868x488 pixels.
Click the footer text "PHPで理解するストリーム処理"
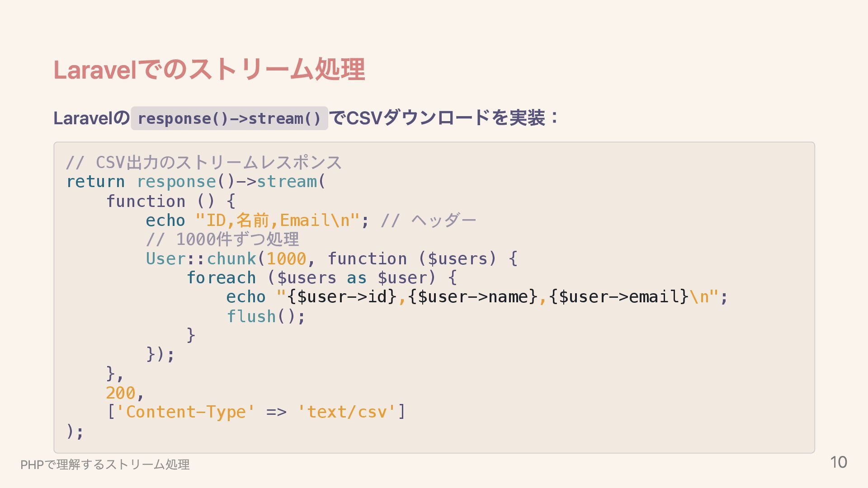coord(105,465)
